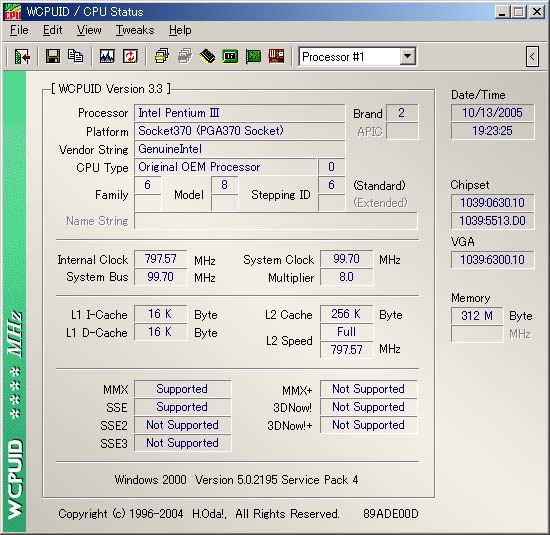Open the yellow stacked windows cache icon

(161, 56)
